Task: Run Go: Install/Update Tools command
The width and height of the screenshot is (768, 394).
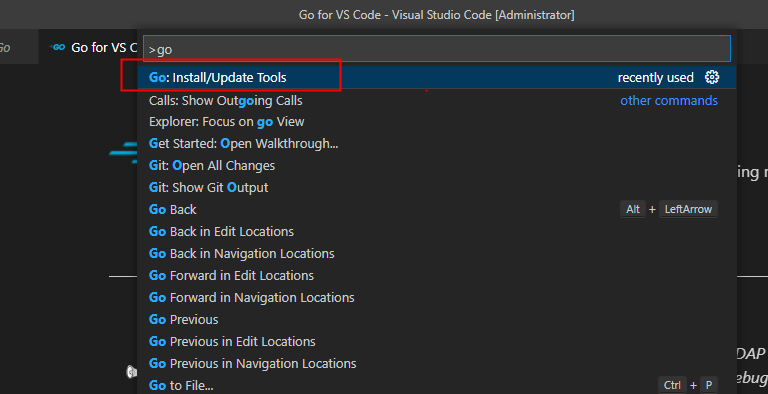Action: point(437,77)
